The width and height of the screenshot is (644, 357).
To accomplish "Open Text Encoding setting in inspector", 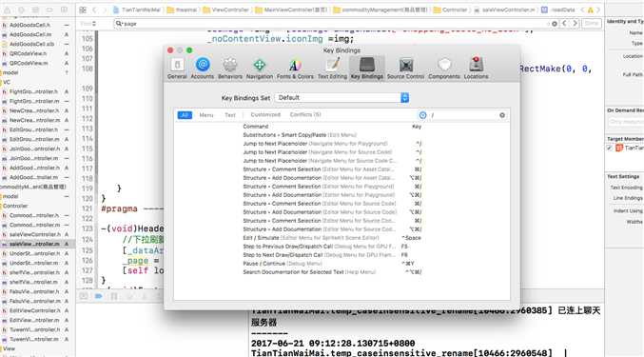I will coord(626,188).
